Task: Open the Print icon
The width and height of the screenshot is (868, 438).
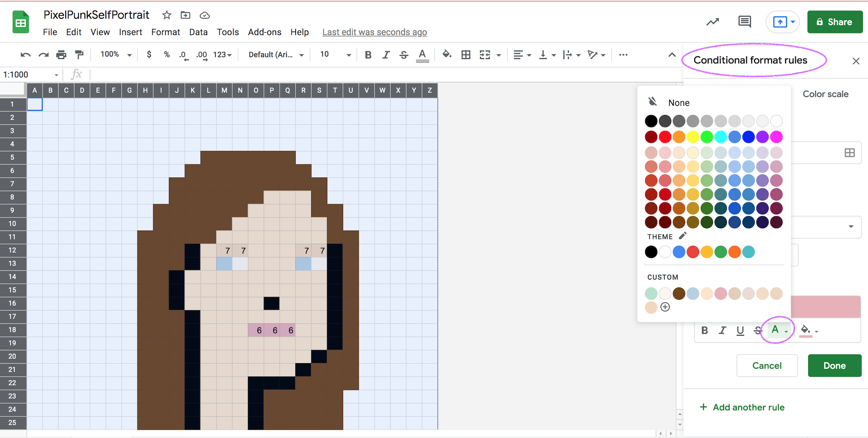Action: 61,55
